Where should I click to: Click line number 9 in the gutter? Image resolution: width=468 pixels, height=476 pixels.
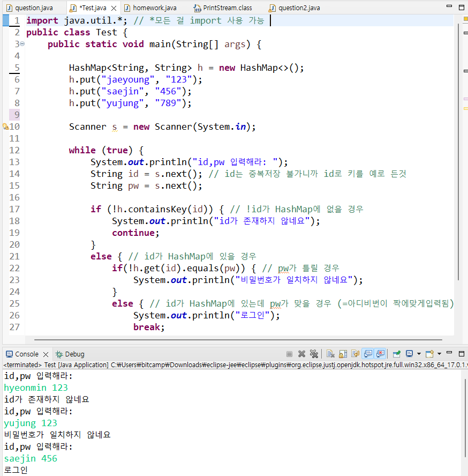click(17, 115)
